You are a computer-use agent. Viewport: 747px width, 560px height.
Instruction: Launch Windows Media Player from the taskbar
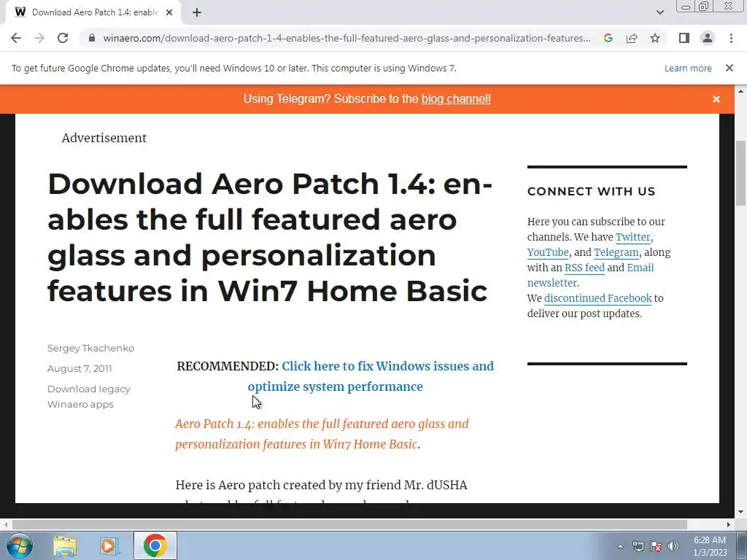(x=109, y=545)
